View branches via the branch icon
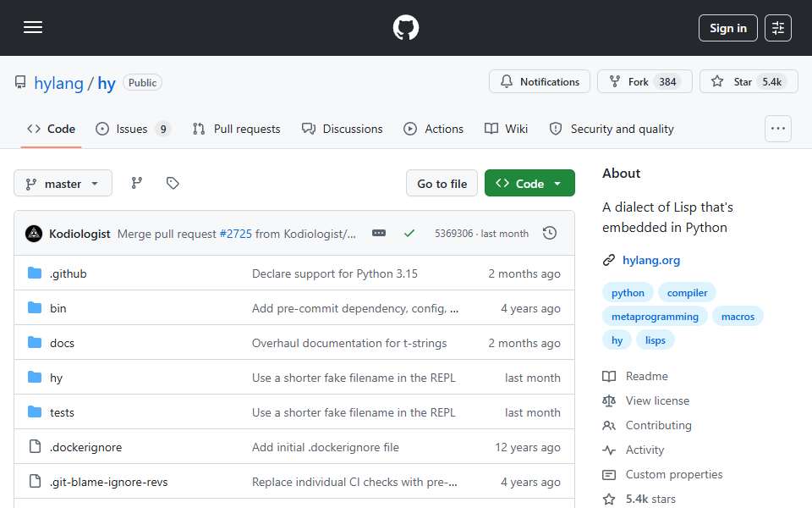 (137, 183)
